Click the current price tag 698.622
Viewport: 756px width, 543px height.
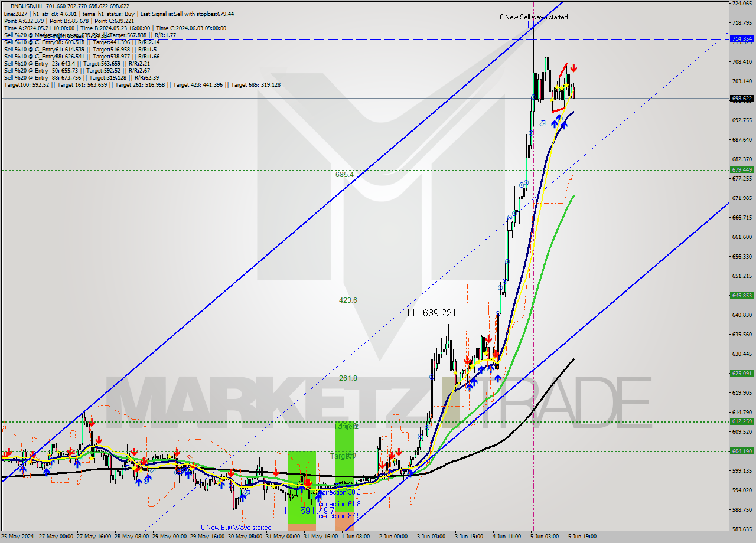[742, 98]
